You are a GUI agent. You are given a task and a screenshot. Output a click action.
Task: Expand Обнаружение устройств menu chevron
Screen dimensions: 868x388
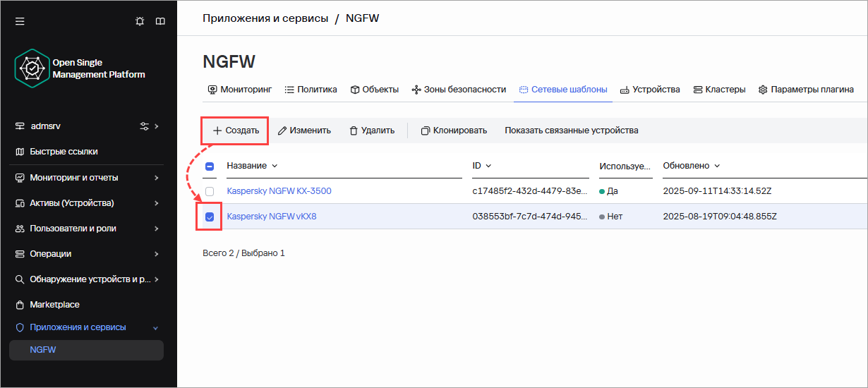point(157,279)
